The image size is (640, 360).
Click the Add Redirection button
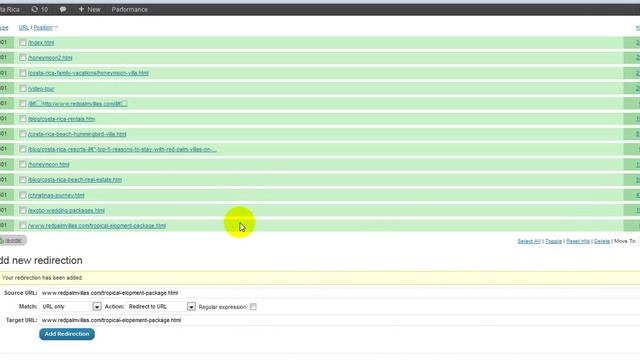[67, 334]
